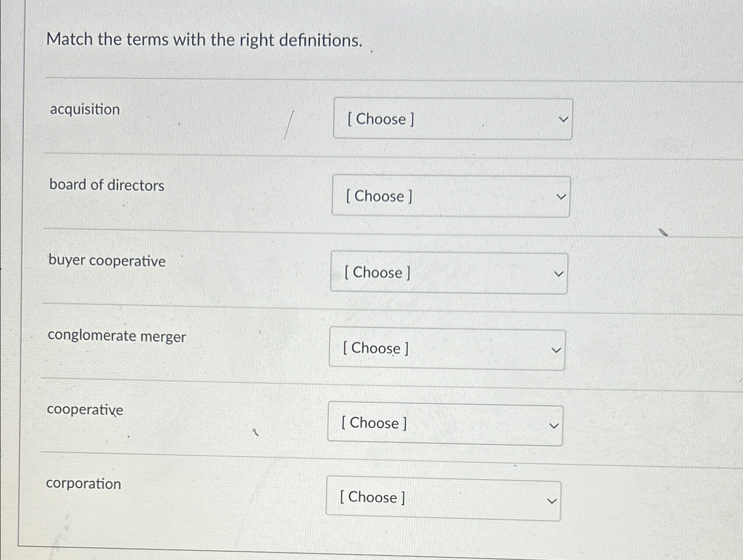Open the corporation definition dropdown
The height and width of the screenshot is (560, 743).
pyautogui.click(x=443, y=497)
